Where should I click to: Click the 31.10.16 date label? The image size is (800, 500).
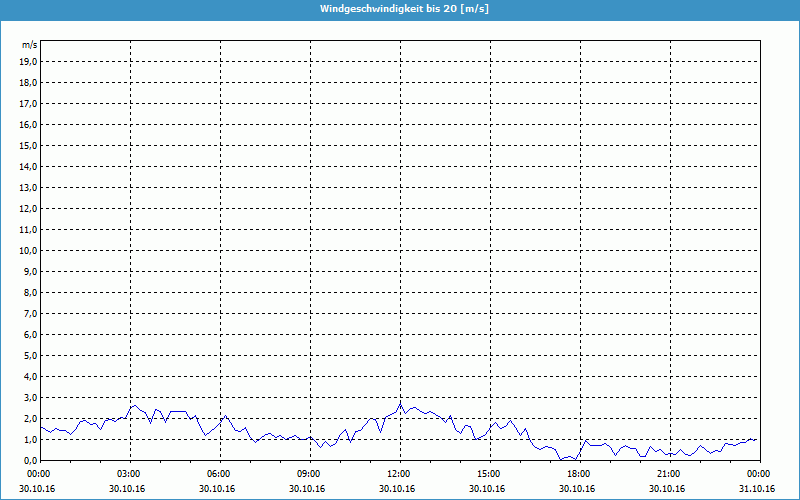pyautogui.click(x=757, y=488)
